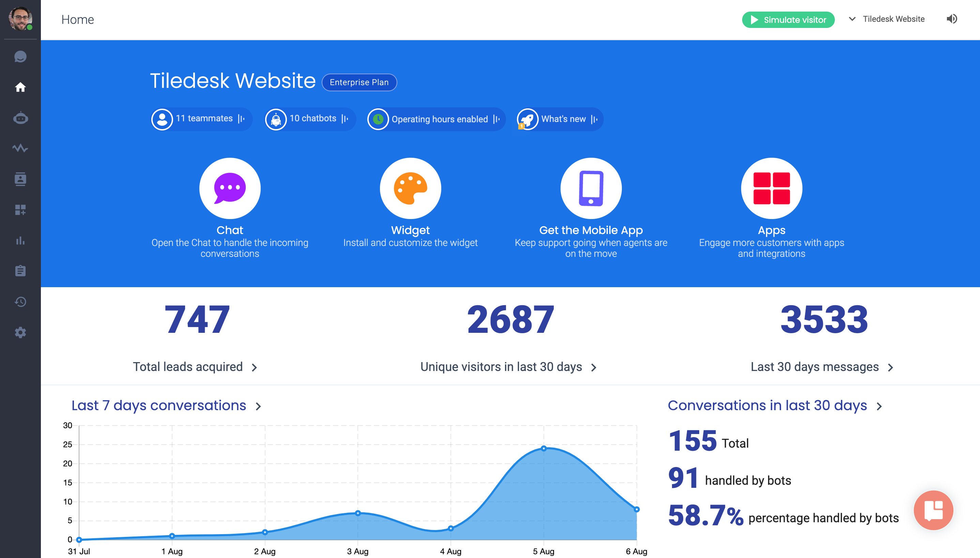Click the Simulate visitor button

coord(788,19)
